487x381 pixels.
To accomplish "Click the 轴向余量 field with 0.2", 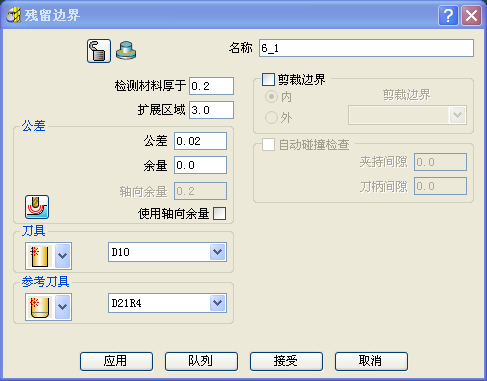I will click(200, 191).
